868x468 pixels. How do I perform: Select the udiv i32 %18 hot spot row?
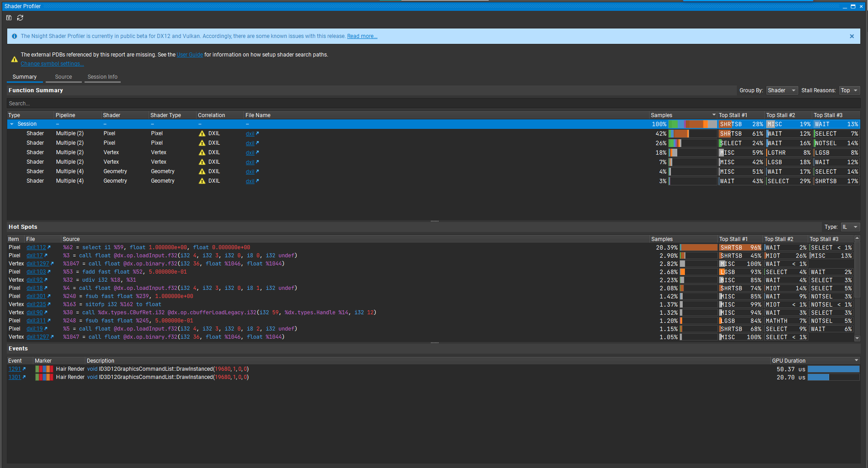(430, 280)
